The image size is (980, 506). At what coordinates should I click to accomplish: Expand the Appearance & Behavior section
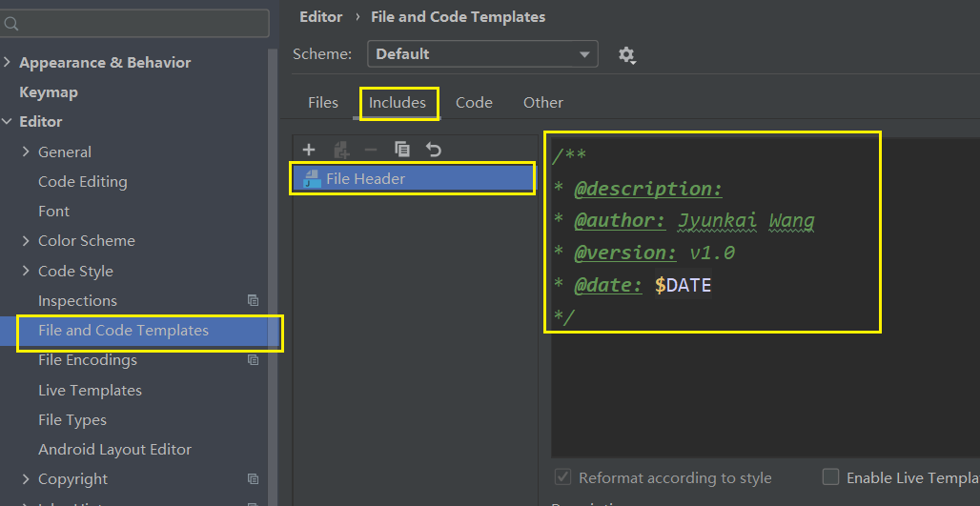[x=9, y=63]
